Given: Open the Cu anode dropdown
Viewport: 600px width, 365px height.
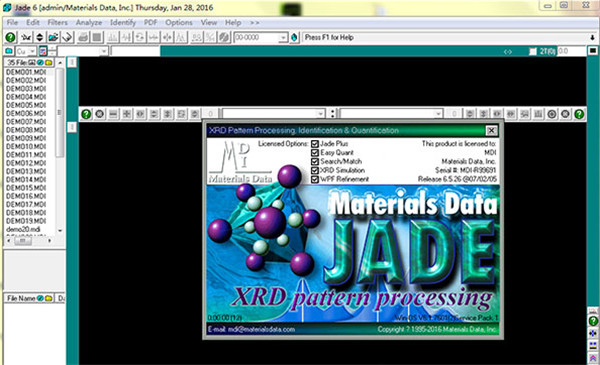Looking at the screenshot, I should tap(32, 51).
